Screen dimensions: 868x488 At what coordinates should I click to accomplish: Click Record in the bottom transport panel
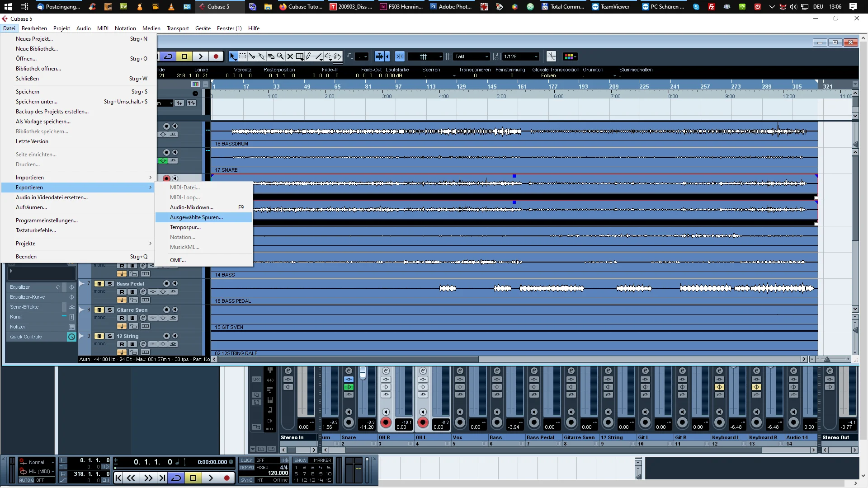coord(227,478)
